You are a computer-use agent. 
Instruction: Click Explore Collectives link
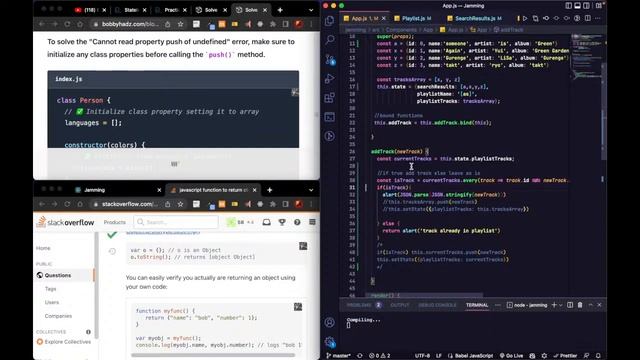tap(64, 342)
